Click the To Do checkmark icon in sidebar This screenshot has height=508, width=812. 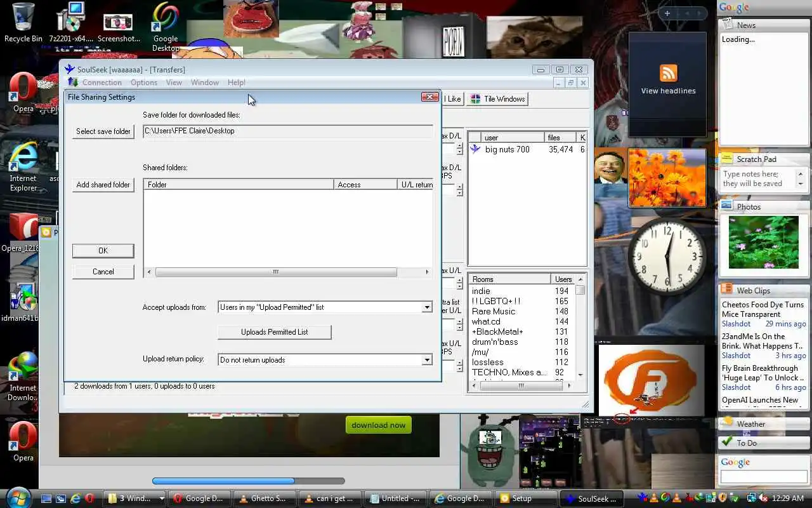coord(726,443)
